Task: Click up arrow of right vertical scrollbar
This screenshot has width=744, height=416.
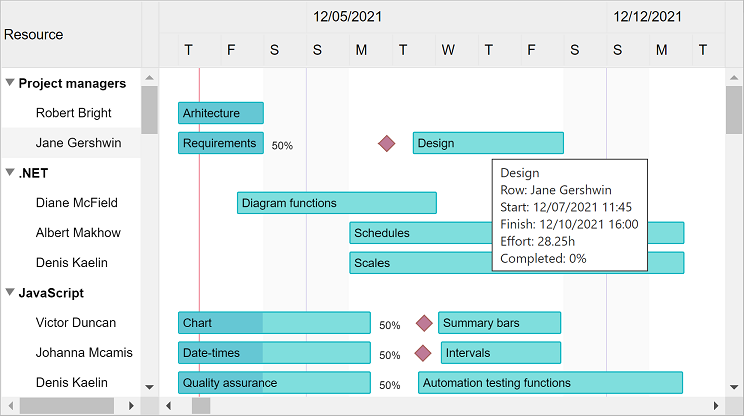Action: coord(734,77)
